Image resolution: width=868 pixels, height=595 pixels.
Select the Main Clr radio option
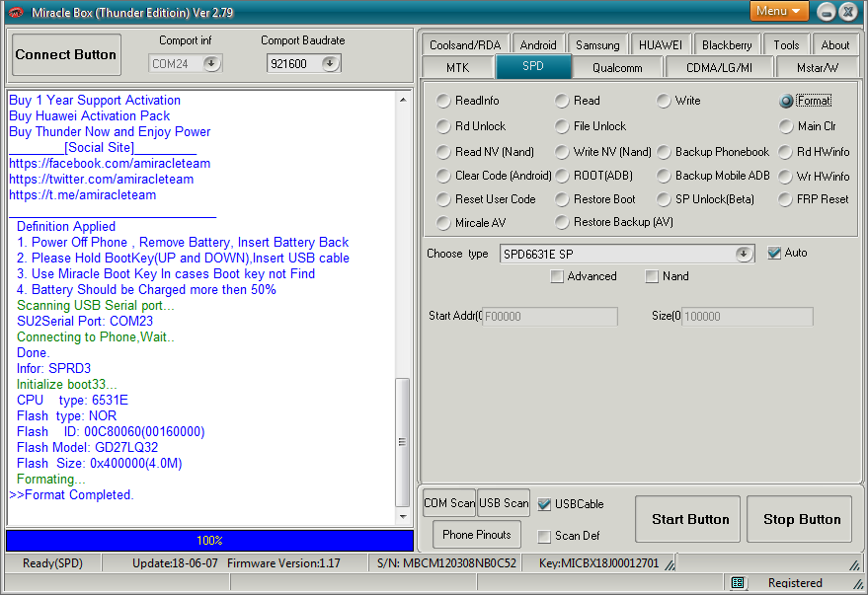pyautogui.click(x=807, y=126)
